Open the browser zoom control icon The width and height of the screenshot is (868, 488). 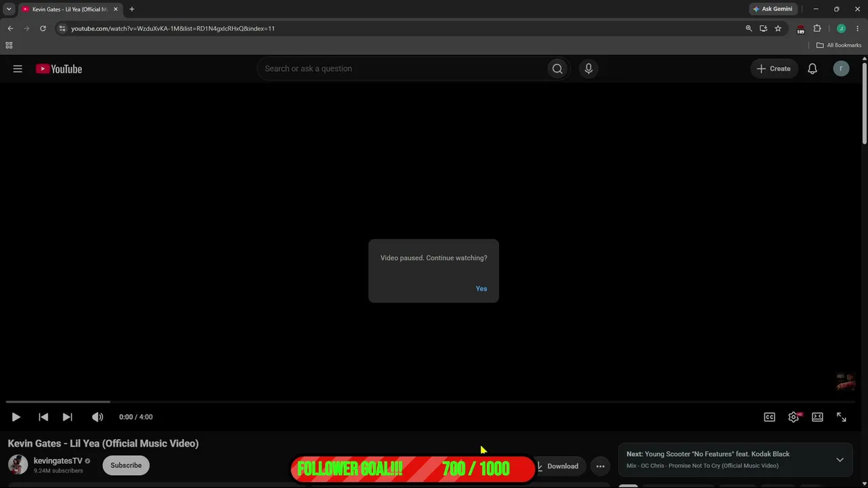tap(749, 28)
